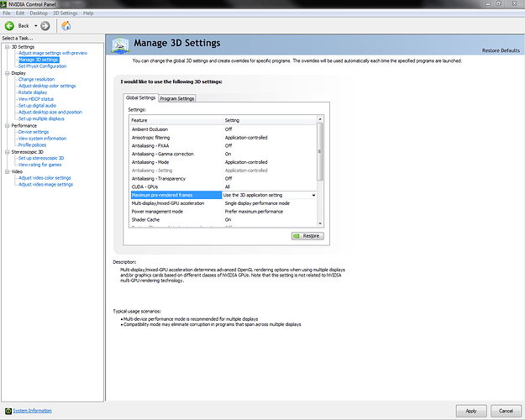Open Set up multiple displays
525x420 pixels.
[41, 119]
